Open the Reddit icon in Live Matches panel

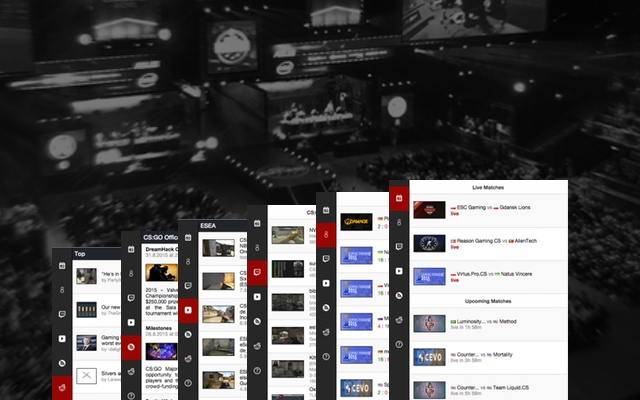pyautogui.click(x=399, y=320)
